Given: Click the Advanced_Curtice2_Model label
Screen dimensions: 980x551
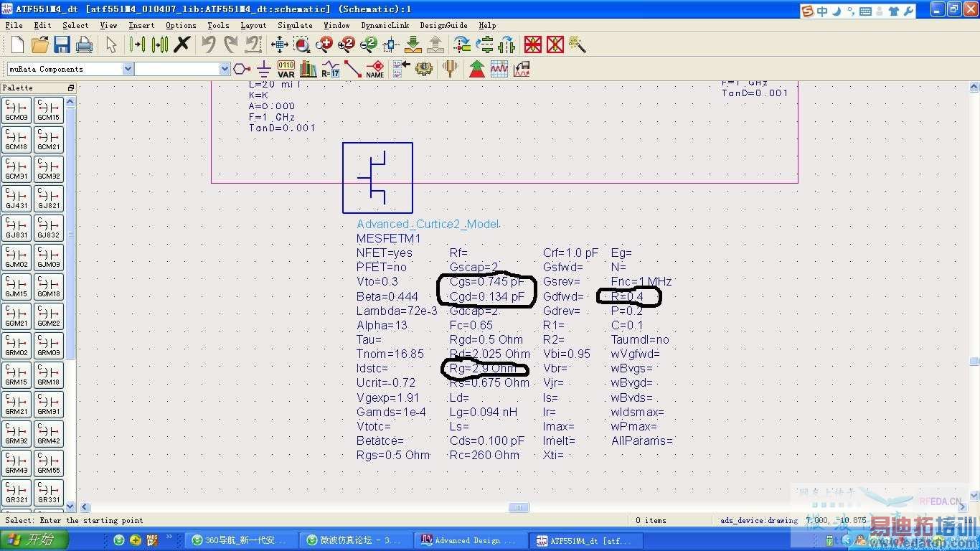Looking at the screenshot, I should point(428,224).
